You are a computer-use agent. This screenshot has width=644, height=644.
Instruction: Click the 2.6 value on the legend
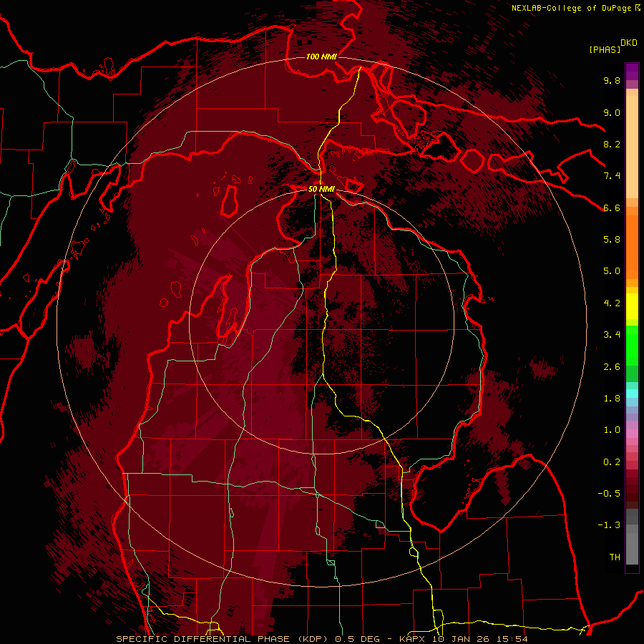pos(612,367)
